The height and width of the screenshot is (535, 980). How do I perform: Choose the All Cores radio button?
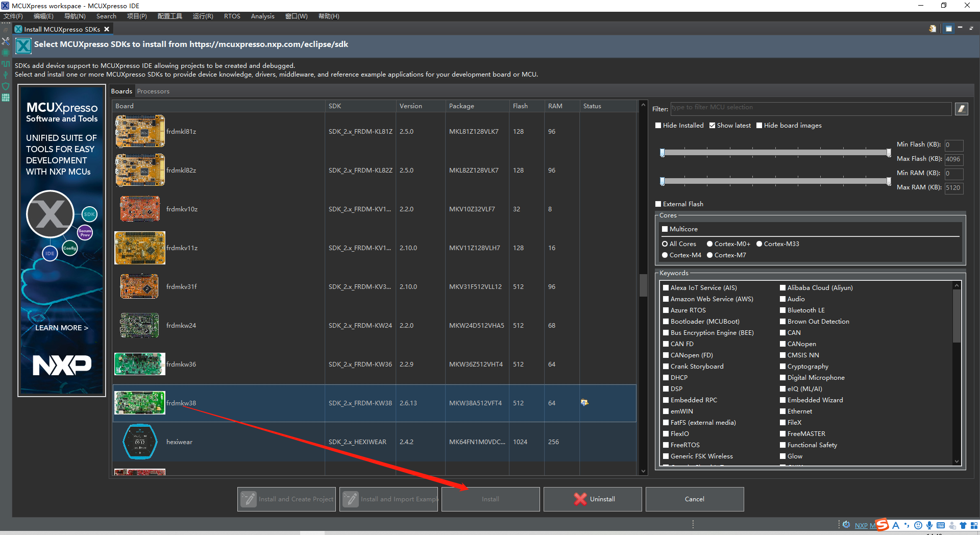[665, 244]
